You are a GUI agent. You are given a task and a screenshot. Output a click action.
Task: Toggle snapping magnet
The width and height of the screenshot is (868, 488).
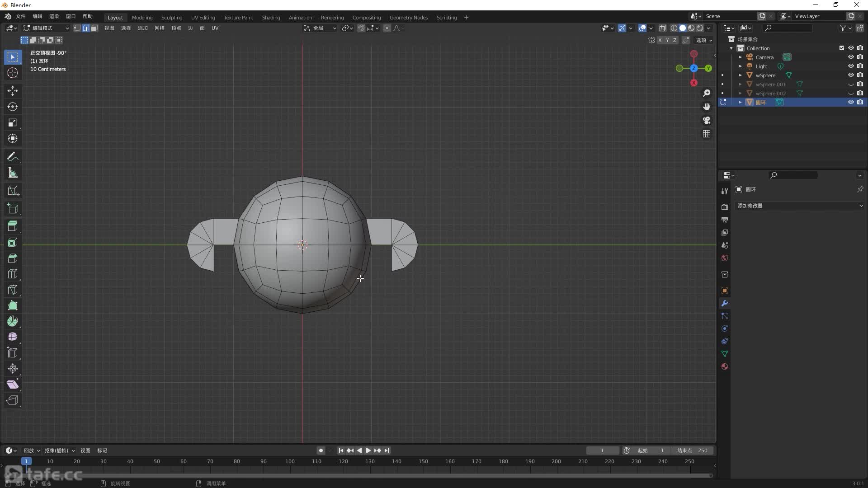tap(361, 28)
